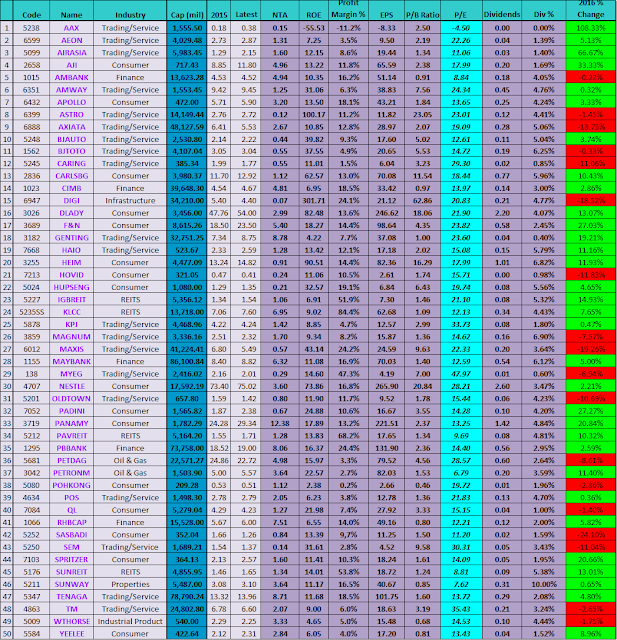Image resolution: width=617 pixels, height=640 pixels.
Task: Select row number 50
Action: [x=7, y=634]
